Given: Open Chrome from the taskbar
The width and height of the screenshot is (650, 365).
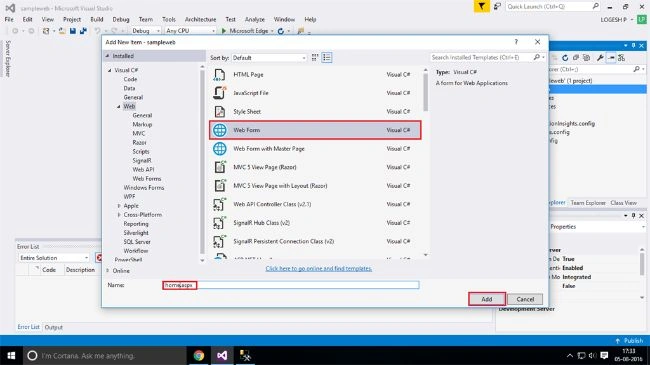Looking at the screenshot, I should (199, 355).
